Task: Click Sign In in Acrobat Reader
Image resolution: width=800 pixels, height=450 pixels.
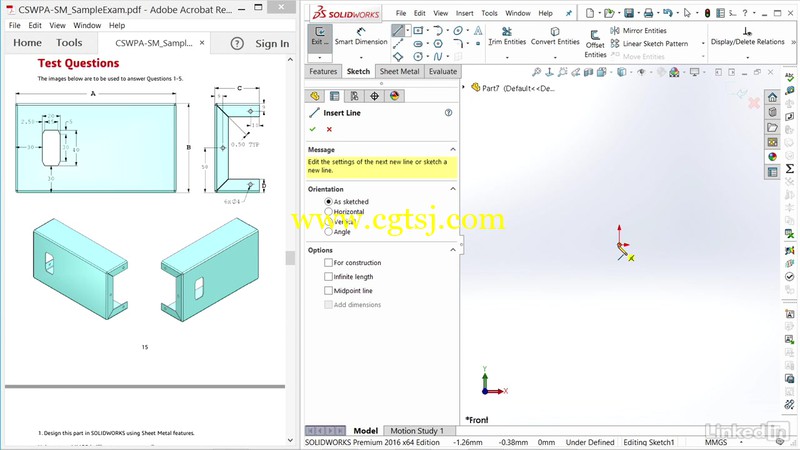Action: 272,44
